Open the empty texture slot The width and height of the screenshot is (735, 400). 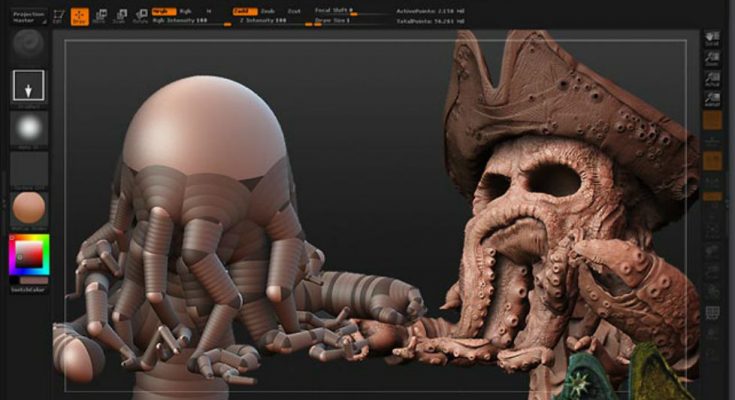[x=29, y=168]
